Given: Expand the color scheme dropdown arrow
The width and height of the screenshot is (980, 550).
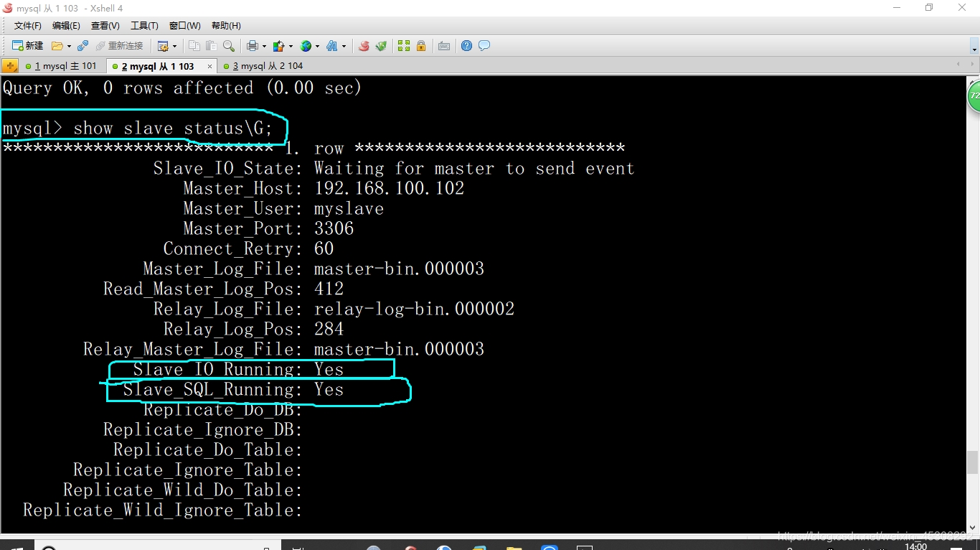Looking at the screenshot, I should coord(291,46).
